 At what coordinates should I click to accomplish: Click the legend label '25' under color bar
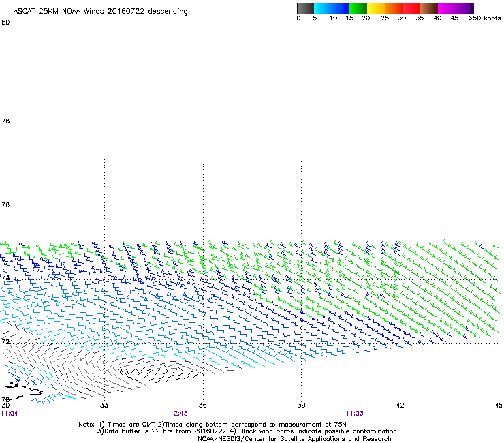(x=385, y=18)
